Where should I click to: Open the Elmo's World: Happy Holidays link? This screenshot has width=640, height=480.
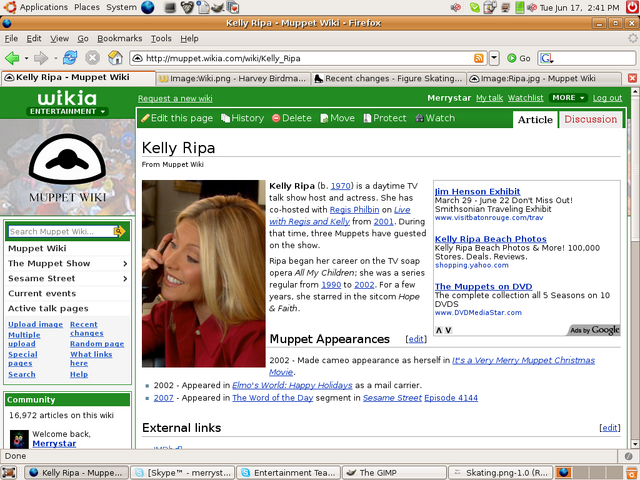[292, 385]
